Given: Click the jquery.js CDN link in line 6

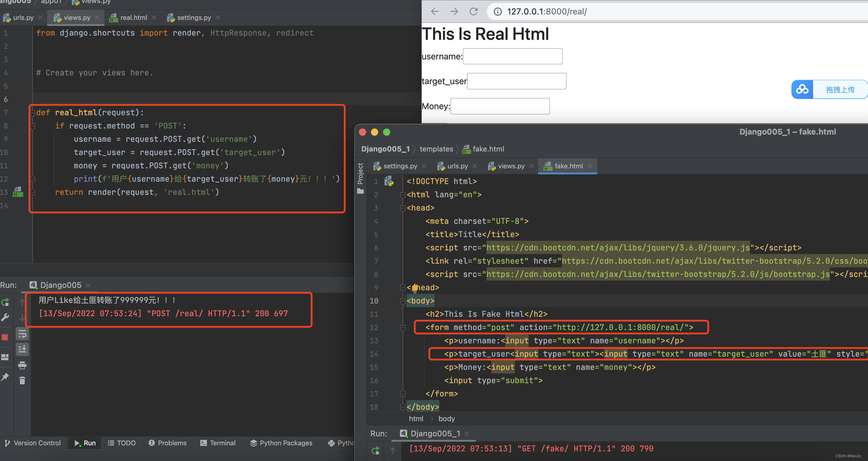Looking at the screenshot, I should (x=618, y=248).
